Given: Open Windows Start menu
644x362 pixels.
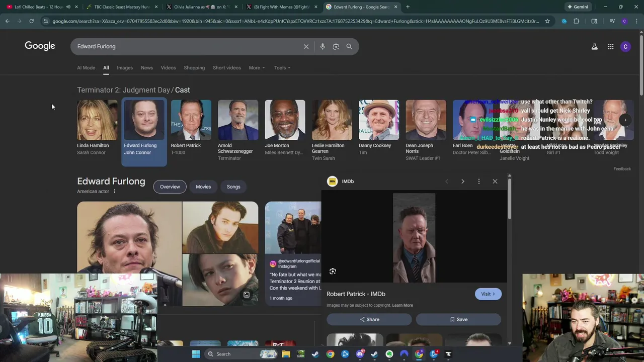Looking at the screenshot, I should [x=196, y=354].
